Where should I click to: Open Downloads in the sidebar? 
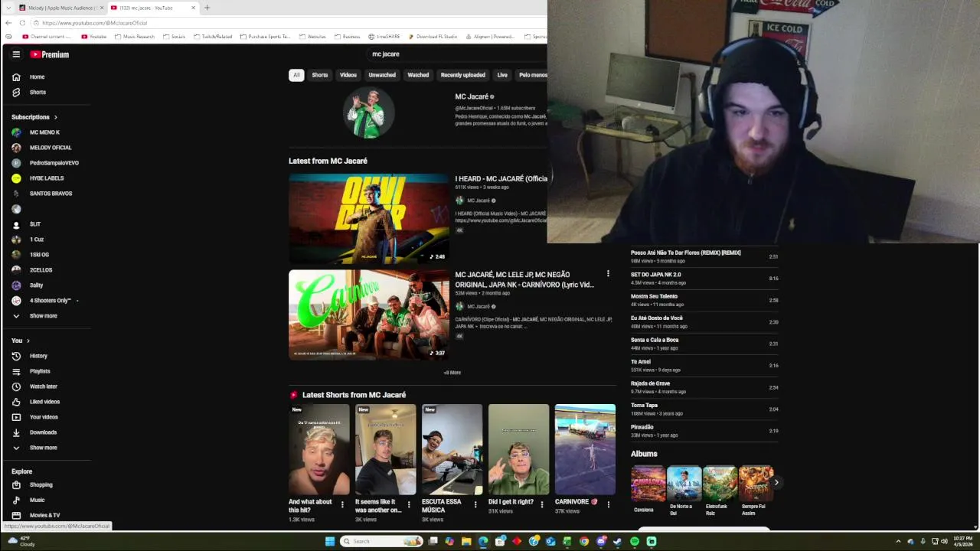43,432
